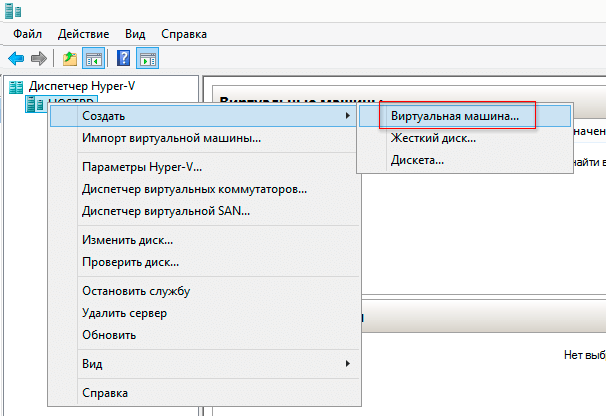The width and height of the screenshot is (606, 416).
Task: Open Help via the question mark icon
Action: click(x=123, y=59)
